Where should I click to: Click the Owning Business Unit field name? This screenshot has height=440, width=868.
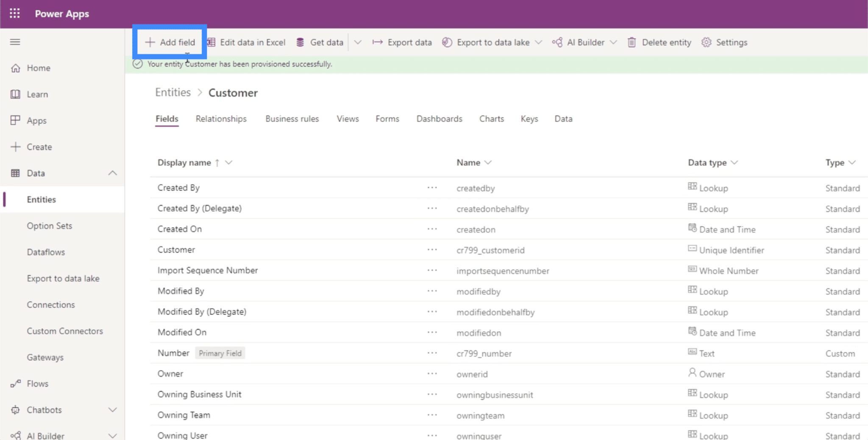pos(200,394)
